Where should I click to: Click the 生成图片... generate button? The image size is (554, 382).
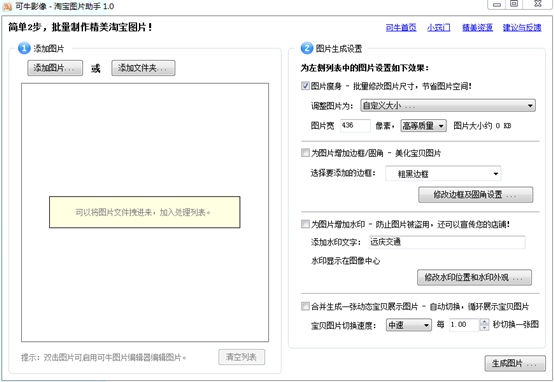click(515, 363)
